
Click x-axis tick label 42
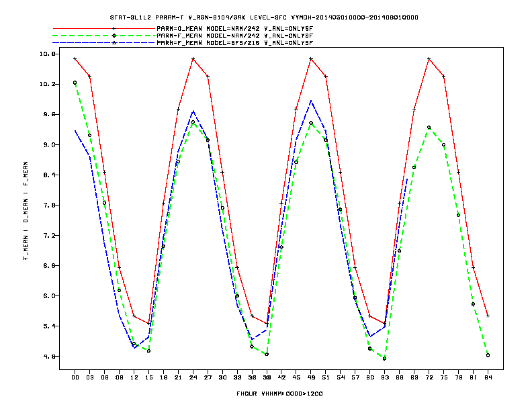[x=281, y=377]
